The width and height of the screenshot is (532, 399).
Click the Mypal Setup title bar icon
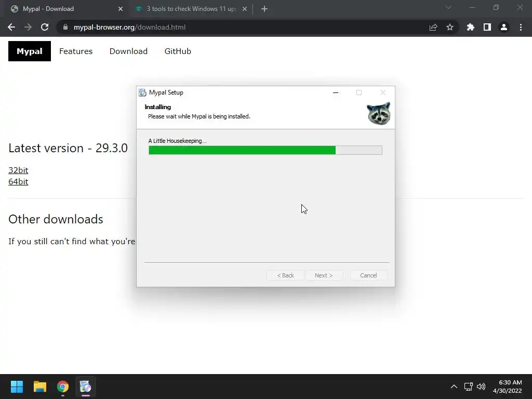[142, 92]
